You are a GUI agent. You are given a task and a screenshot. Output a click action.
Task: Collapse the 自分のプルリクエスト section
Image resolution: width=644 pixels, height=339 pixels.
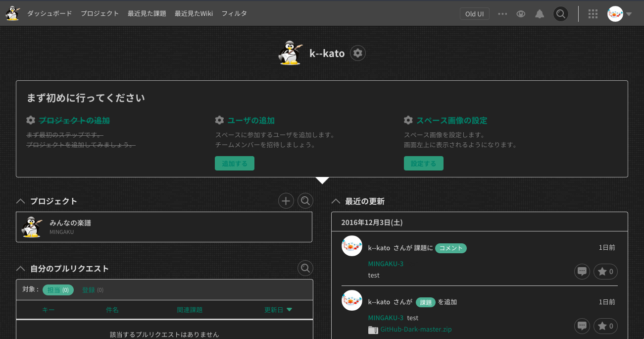20,269
